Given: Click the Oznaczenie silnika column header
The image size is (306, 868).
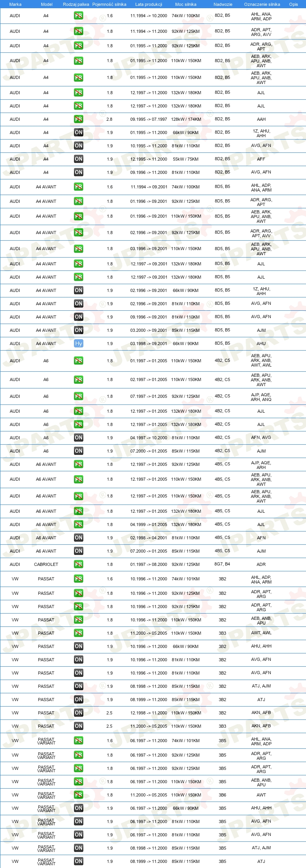Looking at the screenshot, I should (262, 4).
